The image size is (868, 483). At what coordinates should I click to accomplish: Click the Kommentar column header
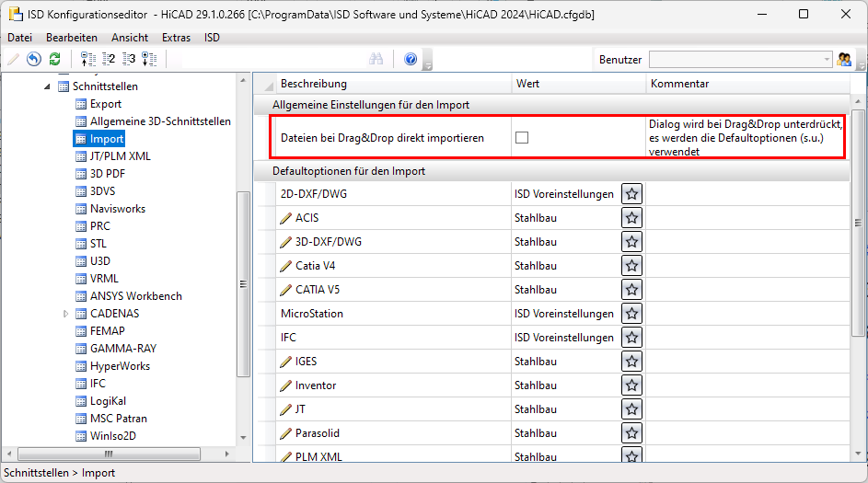pos(747,84)
